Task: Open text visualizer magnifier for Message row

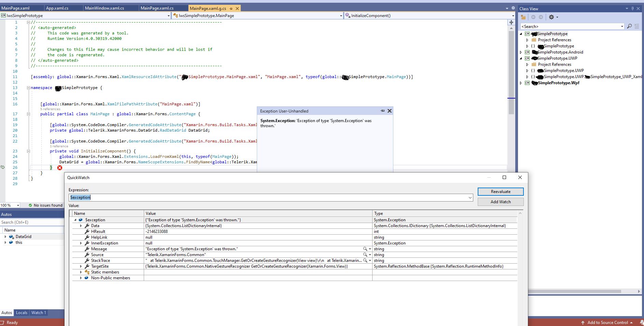Action: [365, 249]
